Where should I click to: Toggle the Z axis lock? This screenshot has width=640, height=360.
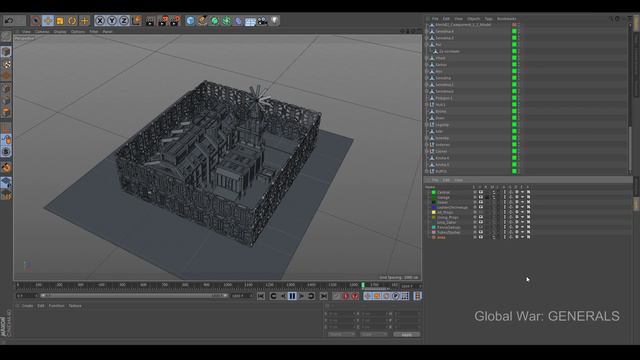[x=124, y=20]
